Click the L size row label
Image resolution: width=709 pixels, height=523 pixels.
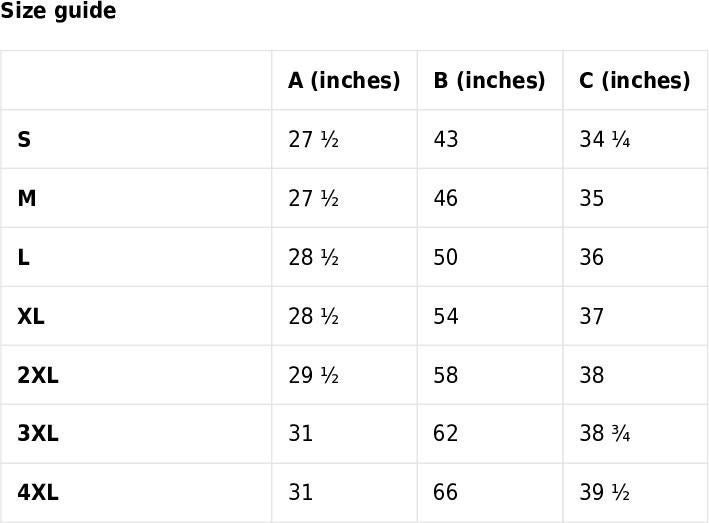(x=24, y=257)
